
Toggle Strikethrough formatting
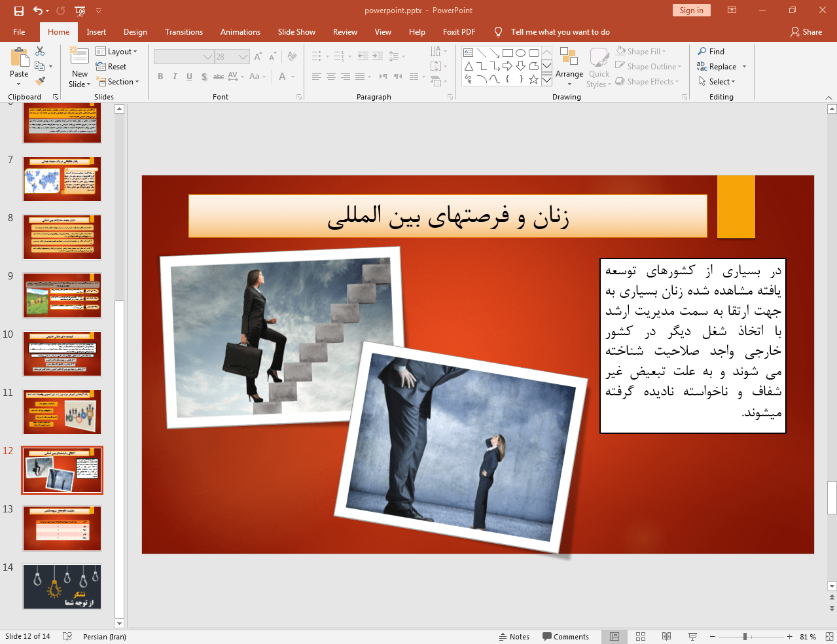click(219, 77)
